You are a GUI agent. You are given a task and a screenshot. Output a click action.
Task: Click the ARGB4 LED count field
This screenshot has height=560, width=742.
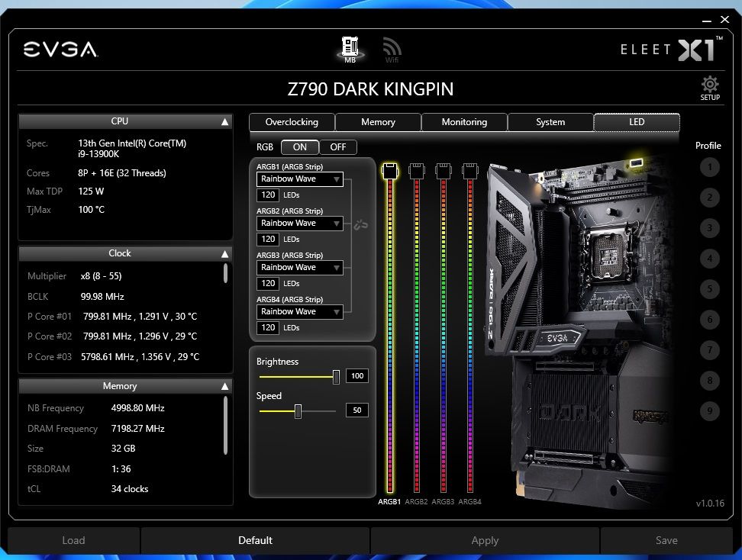click(x=268, y=328)
